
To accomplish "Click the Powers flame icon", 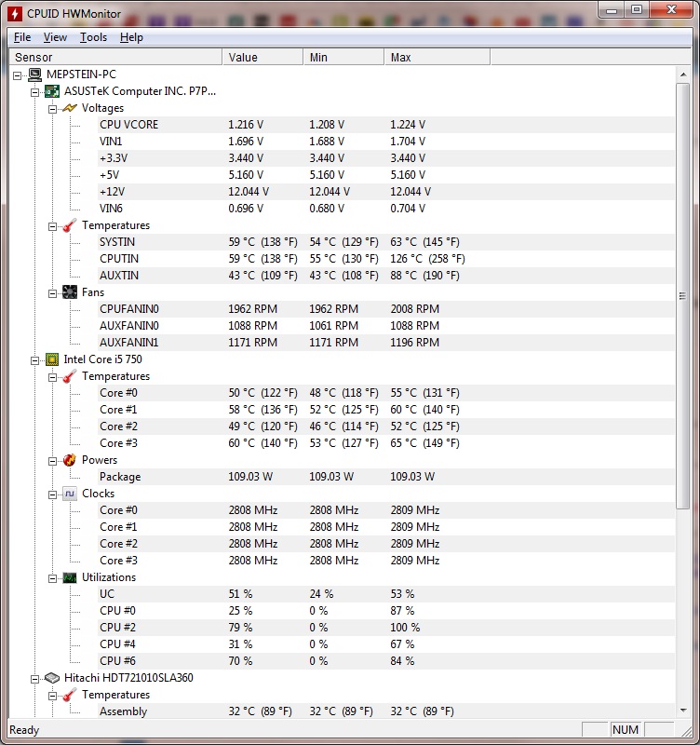I will 70,460.
